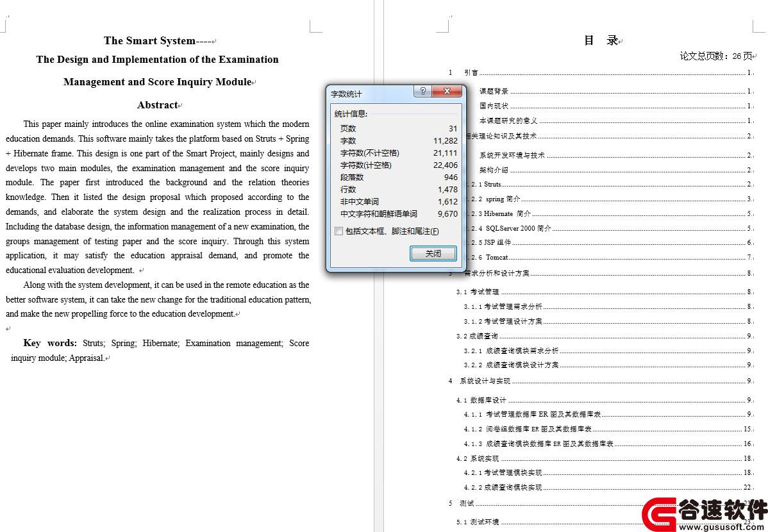Open the TOC entry 3.1.2 考试管理设计方案

(609, 321)
